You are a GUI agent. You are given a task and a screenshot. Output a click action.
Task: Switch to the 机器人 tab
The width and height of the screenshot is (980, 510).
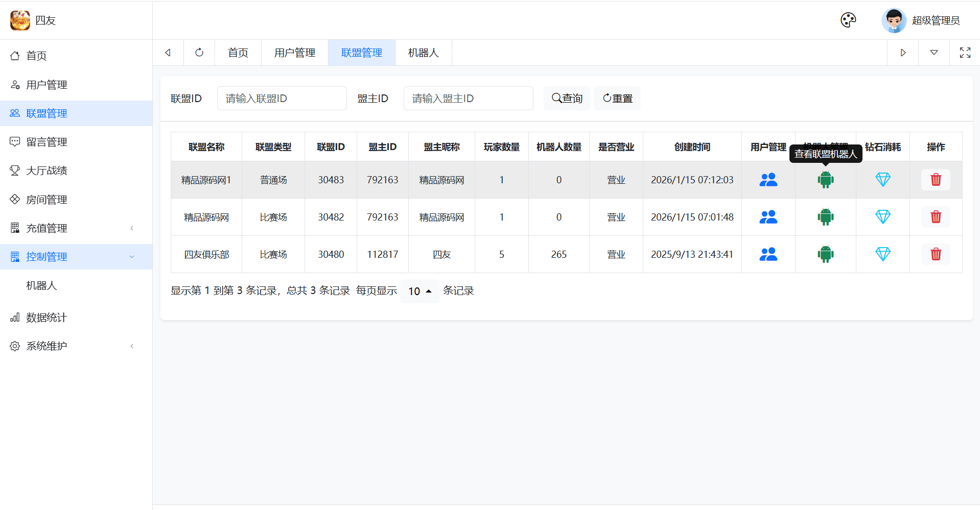pos(423,53)
